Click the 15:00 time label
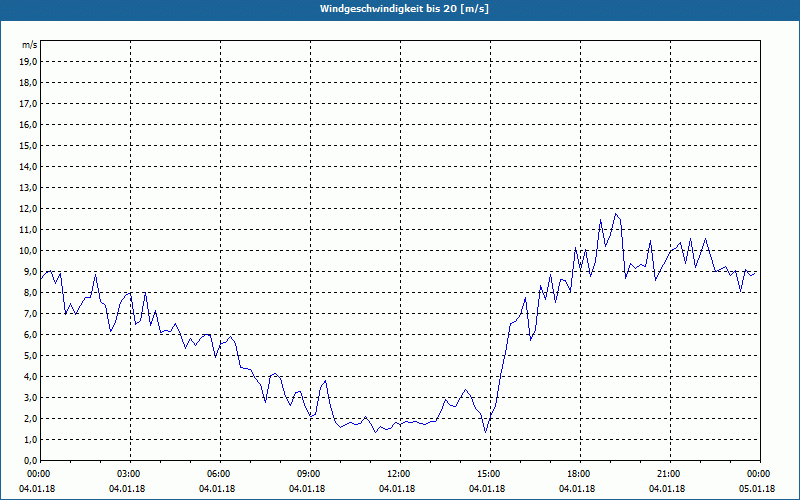800x500 pixels. tap(487, 474)
